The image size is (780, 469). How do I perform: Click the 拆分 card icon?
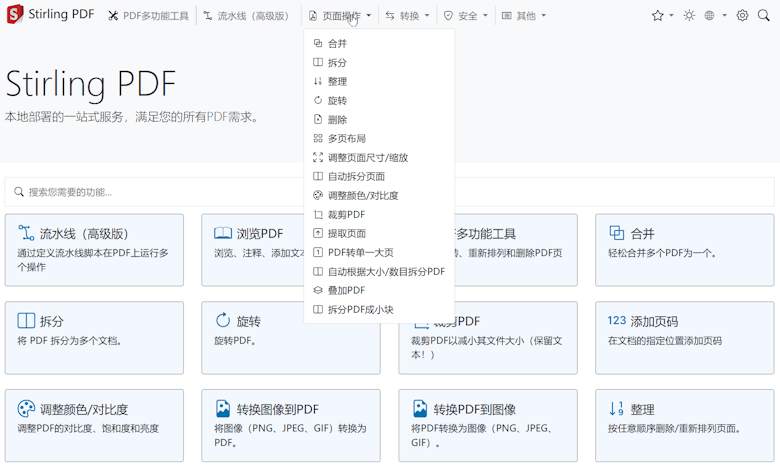[x=26, y=320]
